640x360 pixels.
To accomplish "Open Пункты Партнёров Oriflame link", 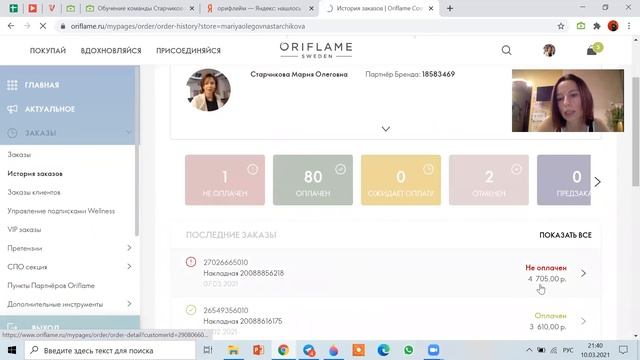I will pyautogui.click(x=51, y=285).
